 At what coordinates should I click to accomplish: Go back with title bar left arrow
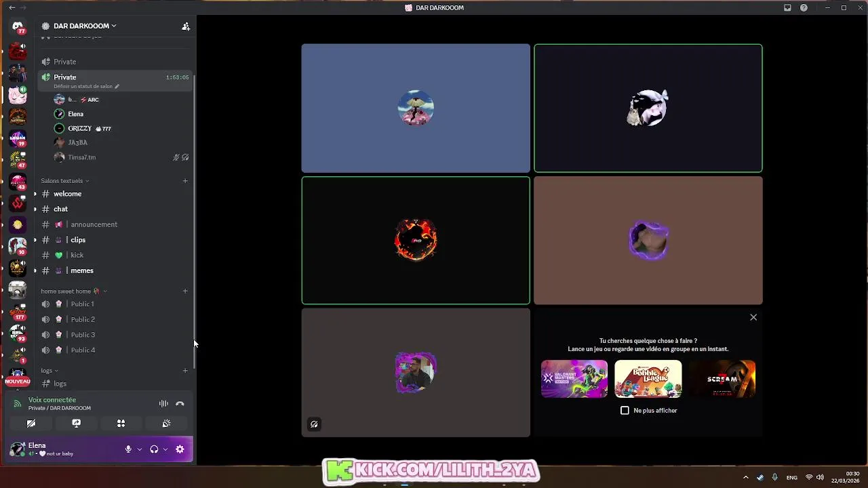tap(12, 7)
